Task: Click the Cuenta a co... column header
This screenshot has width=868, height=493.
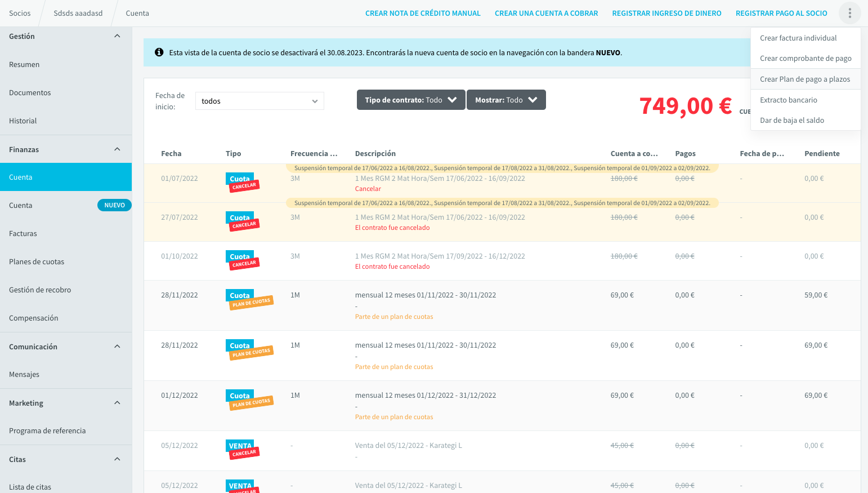Action: [x=634, y=153]
